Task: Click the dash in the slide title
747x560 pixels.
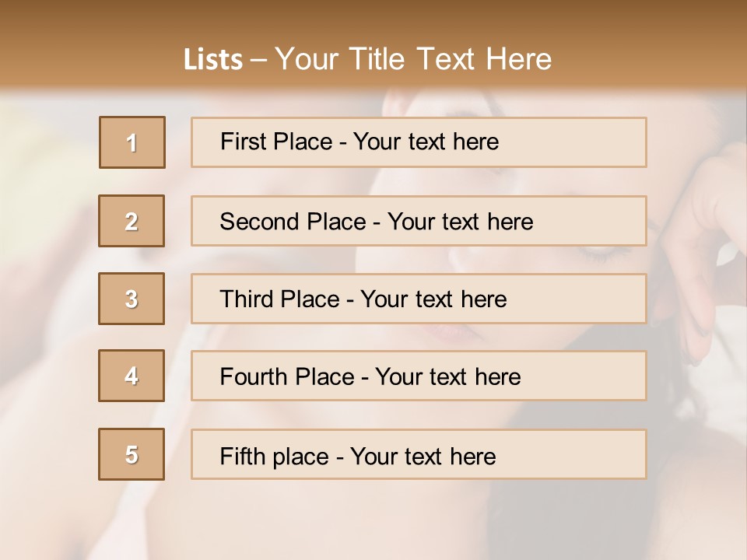Action: (259, 59)
